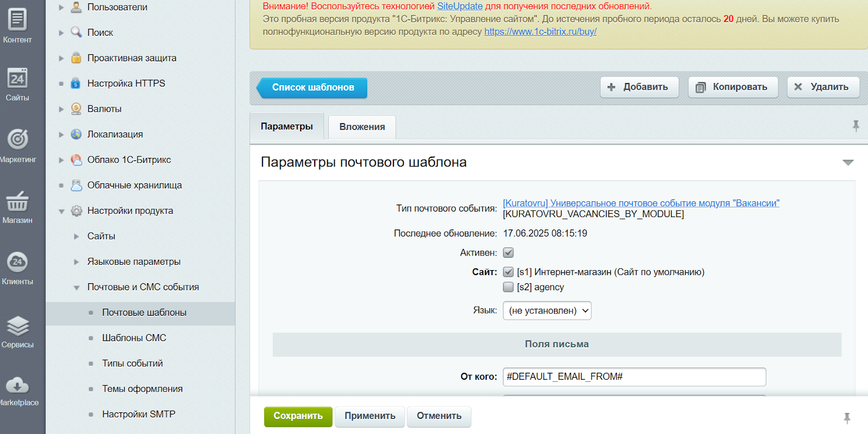The width and height of the screenshot is (868, 434).
Task: Click the От кого input field
Action: tap(634, 377)
